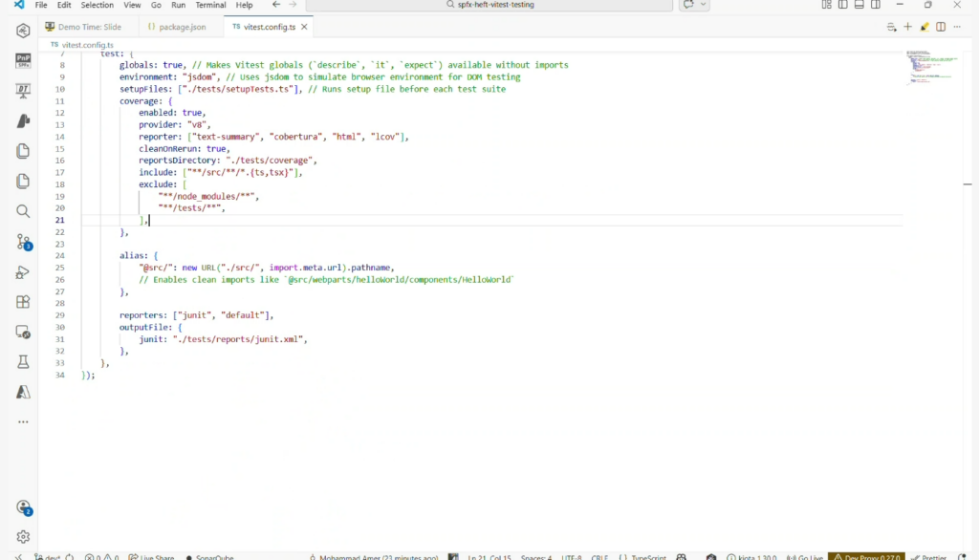
Task: Click Dev Proxy status bar item
Action: click(x=864, y=556)
